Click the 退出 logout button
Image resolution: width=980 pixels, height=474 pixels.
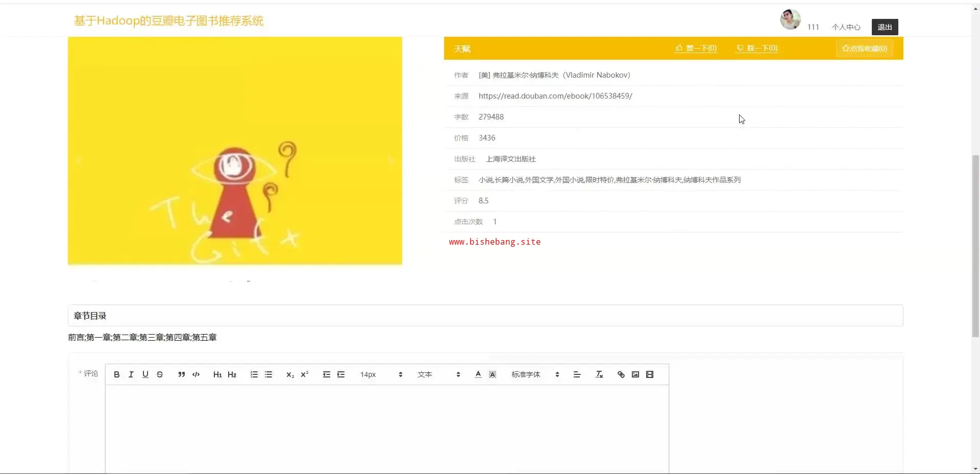pyautogui.click(x=885, y=27)
